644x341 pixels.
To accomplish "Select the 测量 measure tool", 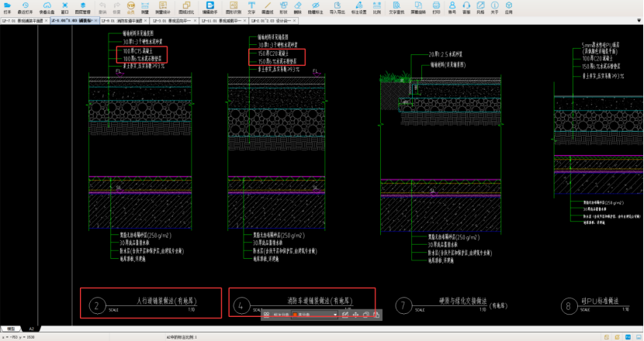I will click(145, 7).
